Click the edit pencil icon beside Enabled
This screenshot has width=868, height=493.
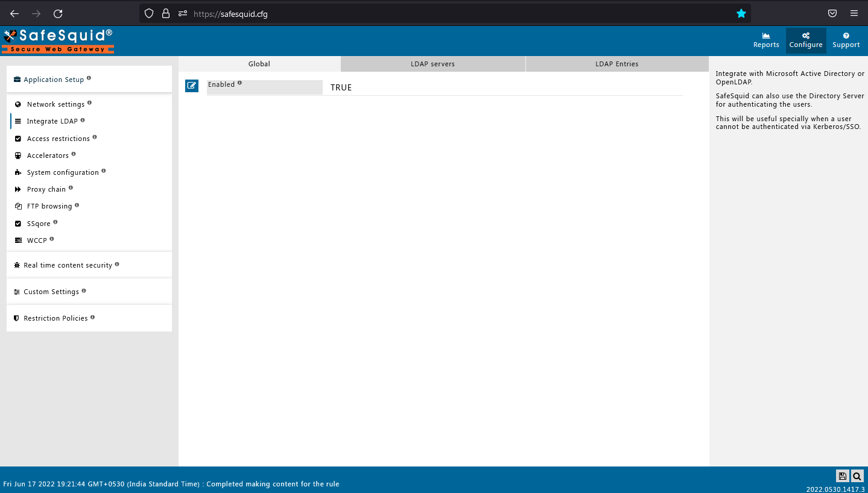tap(191, 86)
